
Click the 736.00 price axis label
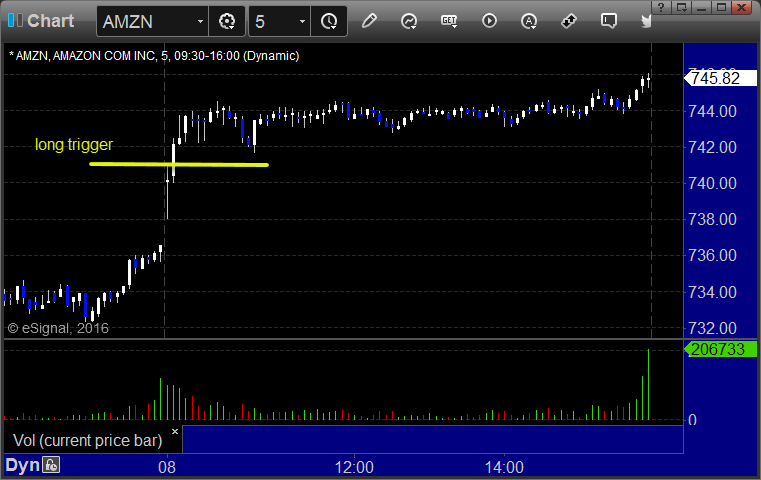tap(712, 255)
